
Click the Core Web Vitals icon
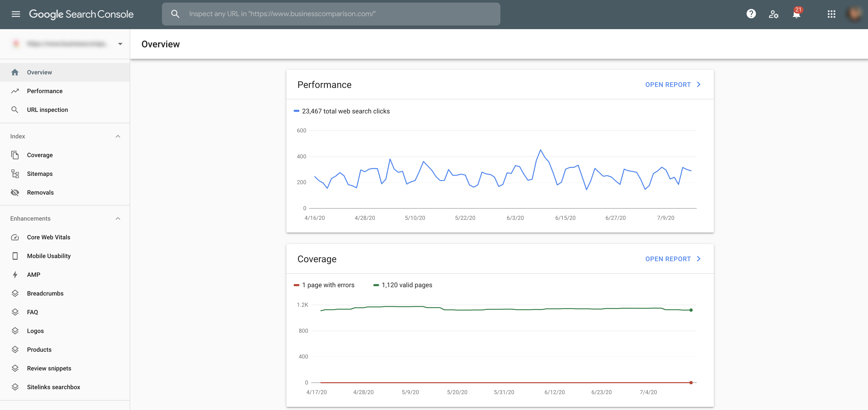pos(15,237)
